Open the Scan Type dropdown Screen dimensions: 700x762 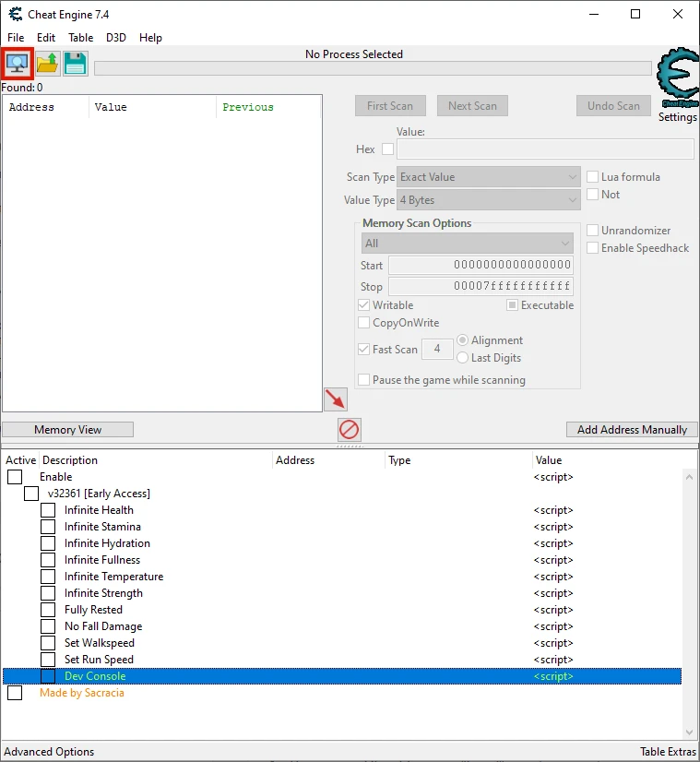click(x=489, y=177)
